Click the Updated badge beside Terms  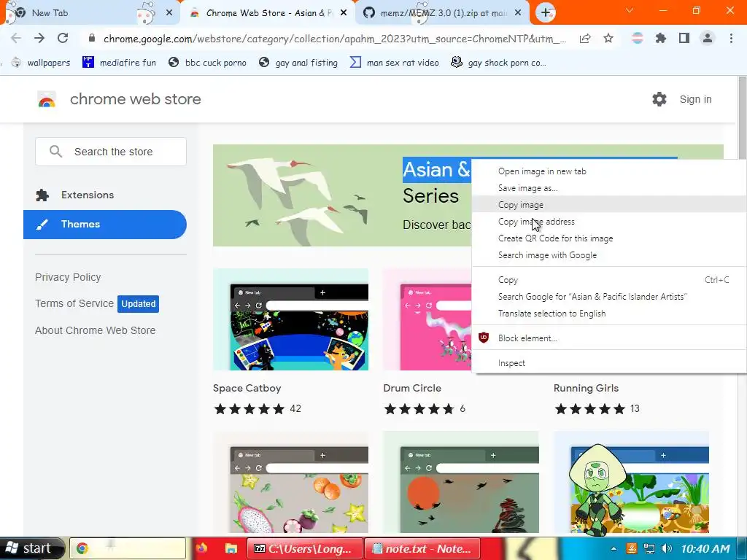pos(138,304)
